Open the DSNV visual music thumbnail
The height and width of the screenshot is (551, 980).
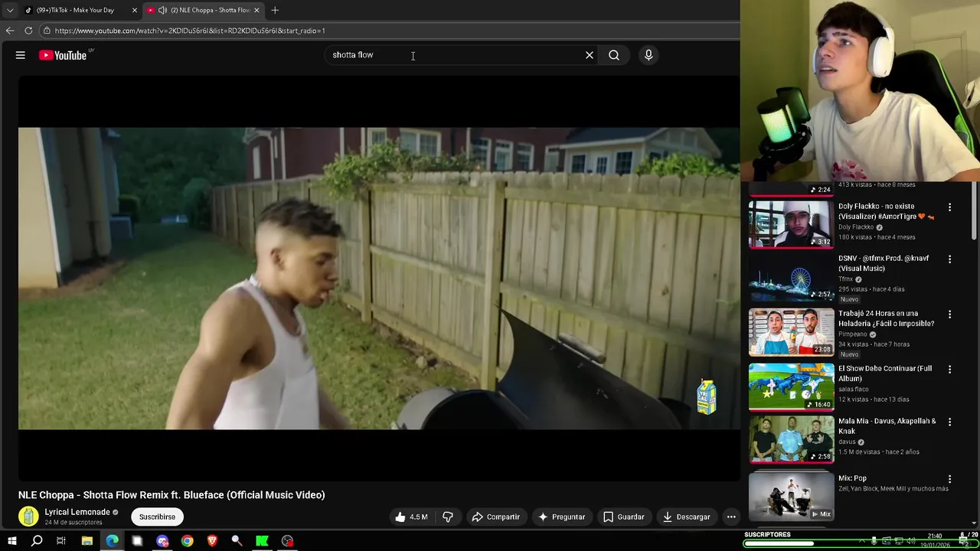(x=791, y=277)
